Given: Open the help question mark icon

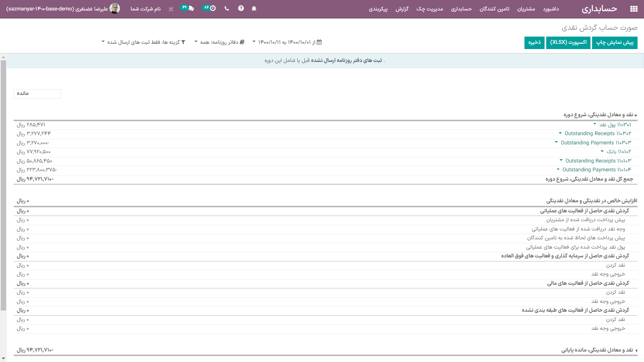Looking at the screenshot, I should (x=241, y=8).
